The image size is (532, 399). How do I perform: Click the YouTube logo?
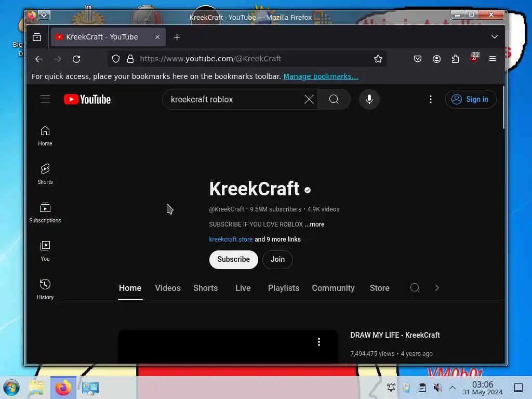click(x=87, y=99)
